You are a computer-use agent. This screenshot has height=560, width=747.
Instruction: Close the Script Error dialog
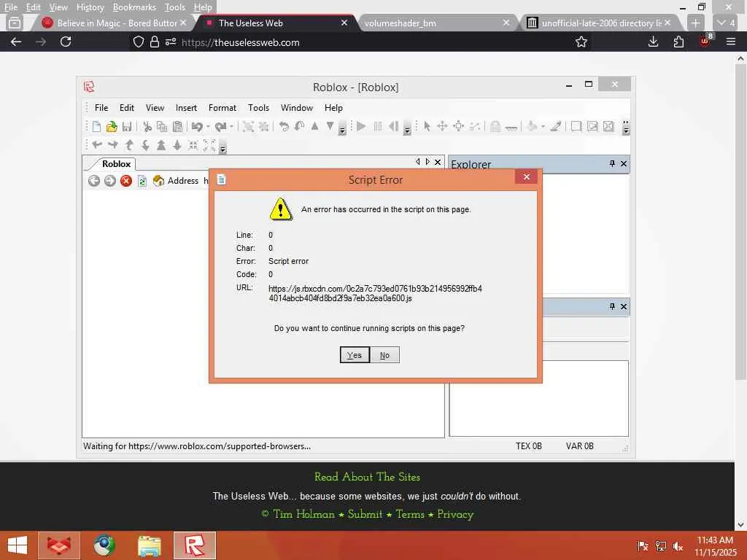coord(527,177)
